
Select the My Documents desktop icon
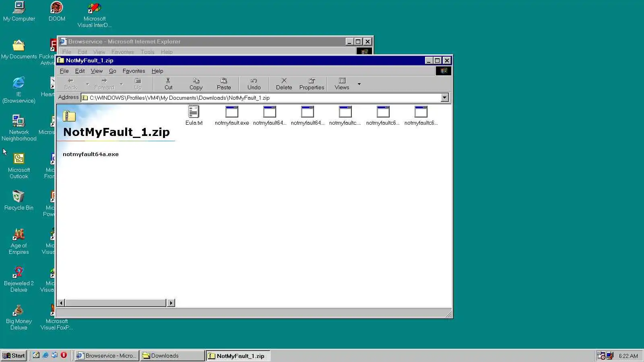[19, 49]
